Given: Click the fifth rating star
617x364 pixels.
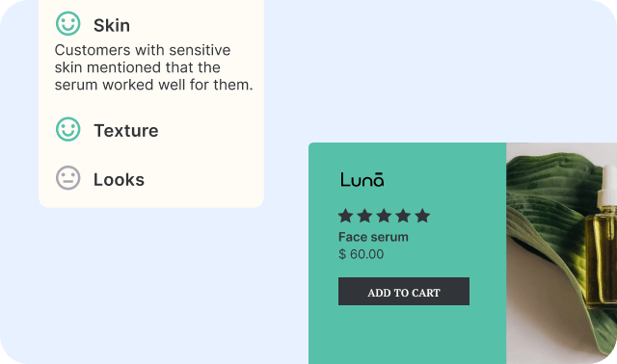Looking at the screenshot, I should [422, 216].
